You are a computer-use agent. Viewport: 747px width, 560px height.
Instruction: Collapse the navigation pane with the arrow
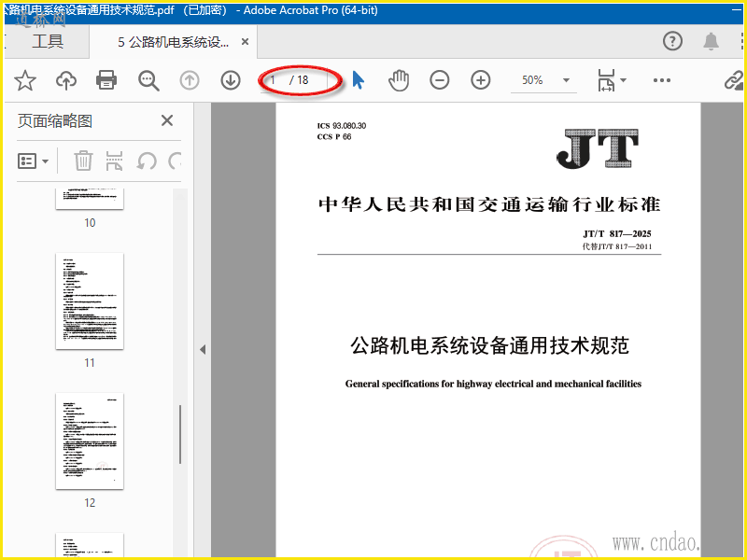point(203,349)
